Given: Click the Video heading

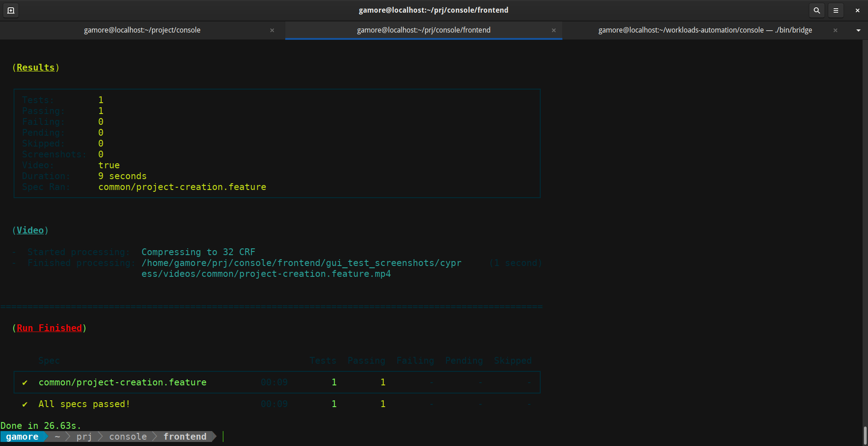Looking at the screenshot, I should (x=30, y=230).
